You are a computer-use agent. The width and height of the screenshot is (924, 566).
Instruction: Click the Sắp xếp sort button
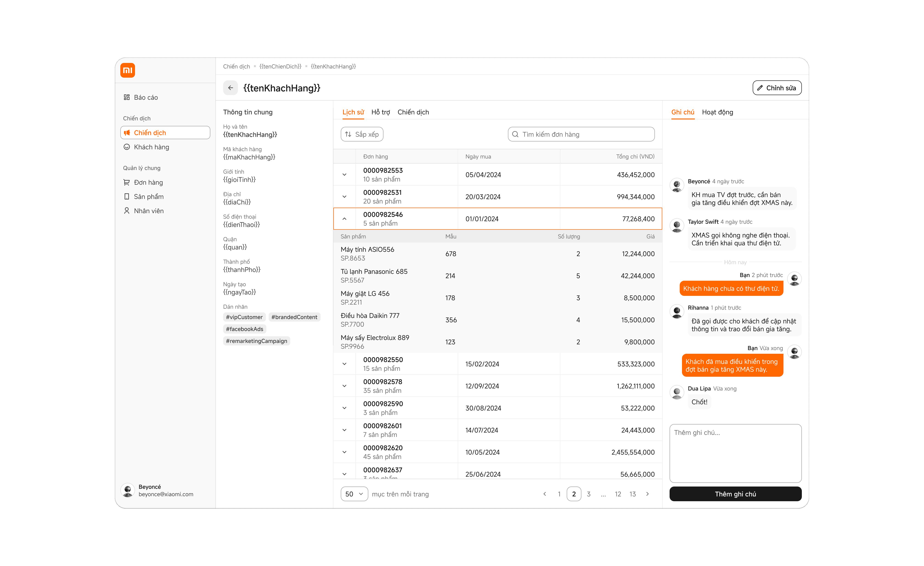(361, 134)
